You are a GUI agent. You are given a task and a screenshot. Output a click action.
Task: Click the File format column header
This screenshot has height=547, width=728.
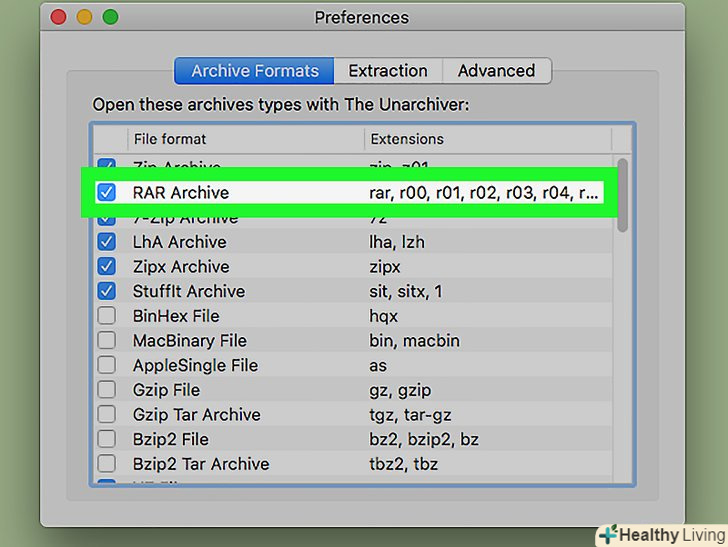pos(246,139)
